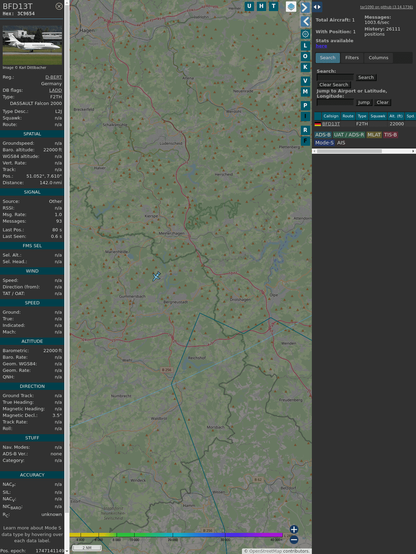The image size is (416, 554).
Task: Click the Clear Search button
Action: pyautogui.click(x=334, y=85)
